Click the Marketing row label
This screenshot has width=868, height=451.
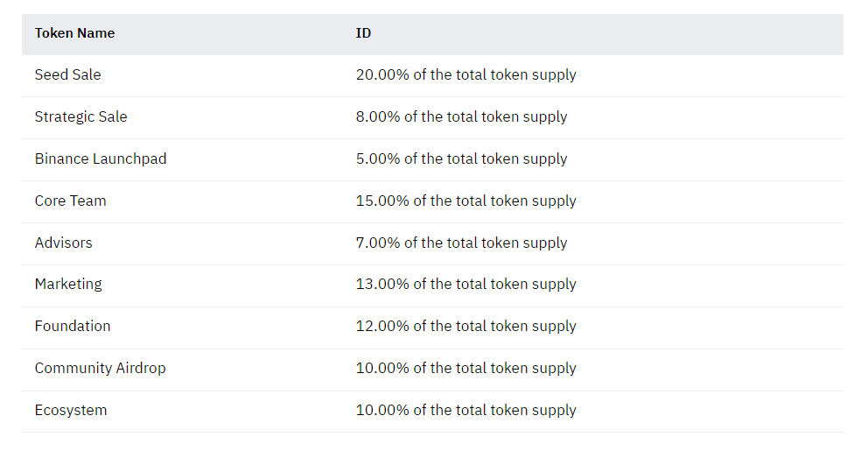click(x=68, y=285)
